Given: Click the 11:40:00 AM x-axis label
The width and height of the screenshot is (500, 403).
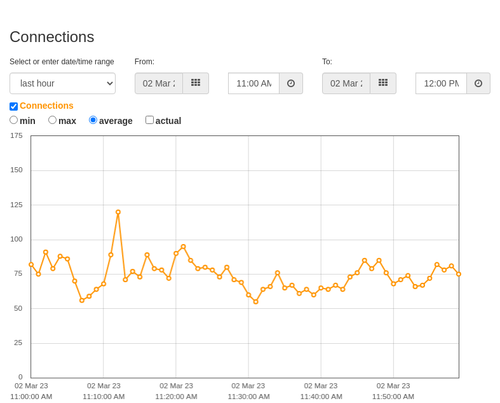Looking at the screenshot, I should pyautogui.click(x=321, y=397).
